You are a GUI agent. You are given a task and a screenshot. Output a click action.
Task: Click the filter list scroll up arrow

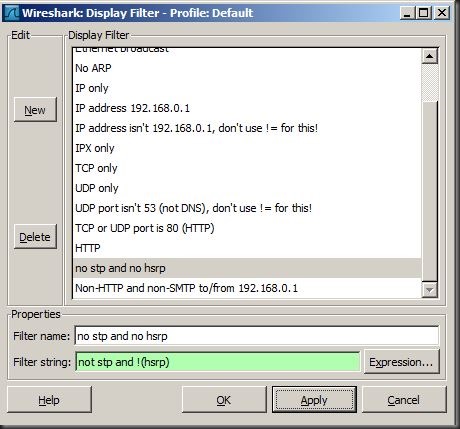click(429, 56)
